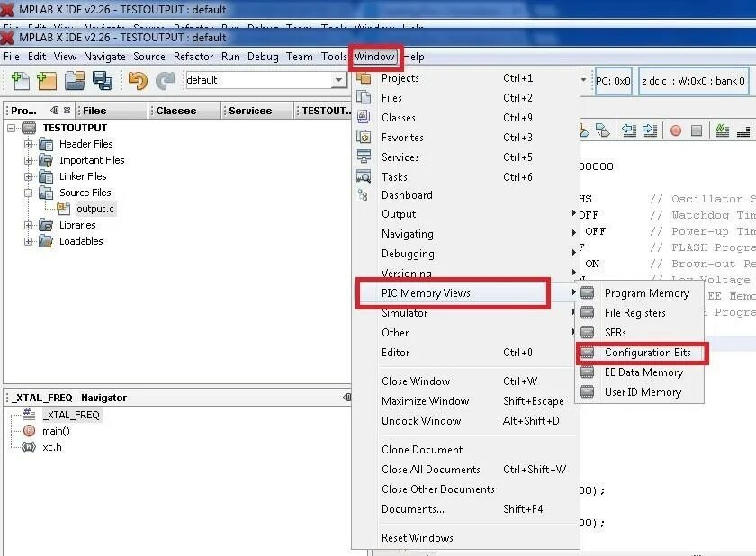Click the SFRs chip icon
756x556 pixels.
(x=587, y=333)
